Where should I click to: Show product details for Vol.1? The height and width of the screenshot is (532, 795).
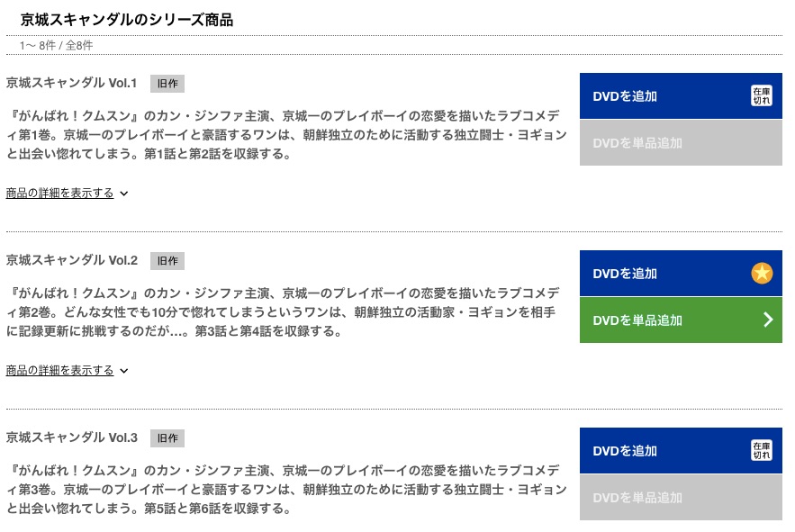(x=59, y=194)
